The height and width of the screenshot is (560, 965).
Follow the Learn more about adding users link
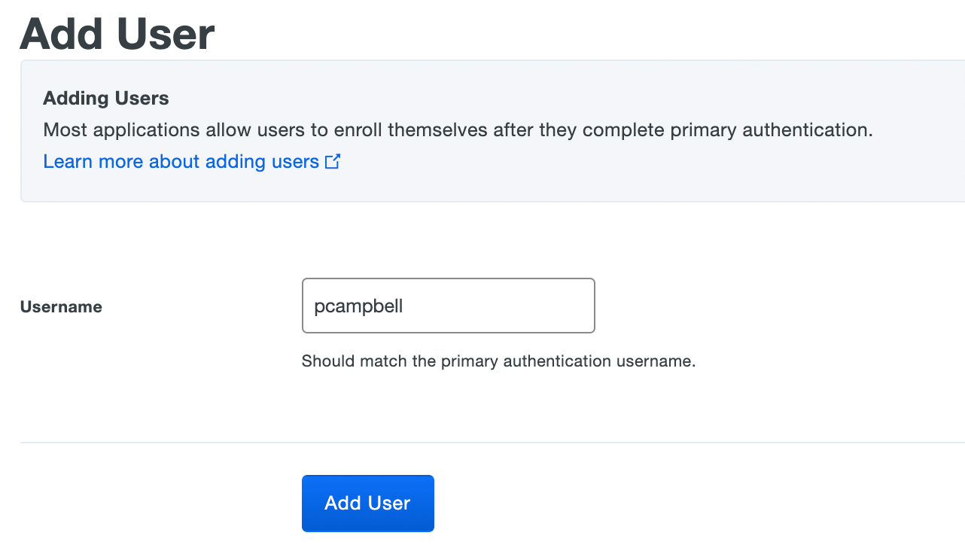point(181,162)
